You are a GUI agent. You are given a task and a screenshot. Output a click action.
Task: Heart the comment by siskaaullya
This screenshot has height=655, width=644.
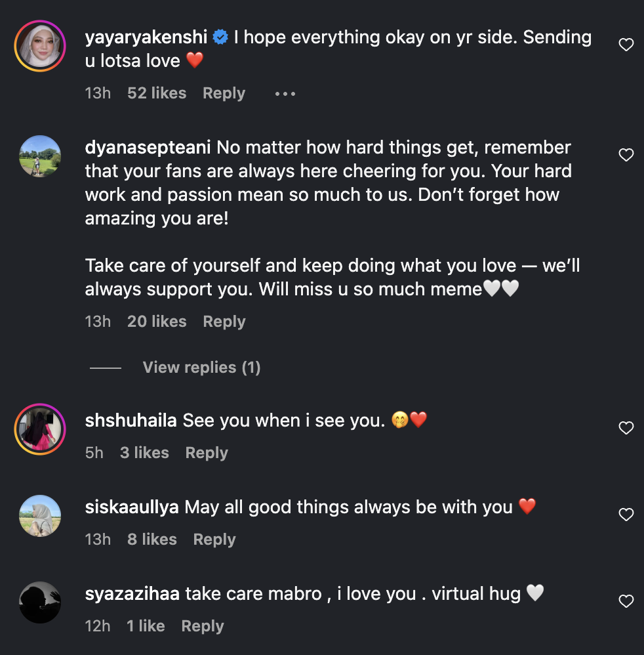click(626, 515)
